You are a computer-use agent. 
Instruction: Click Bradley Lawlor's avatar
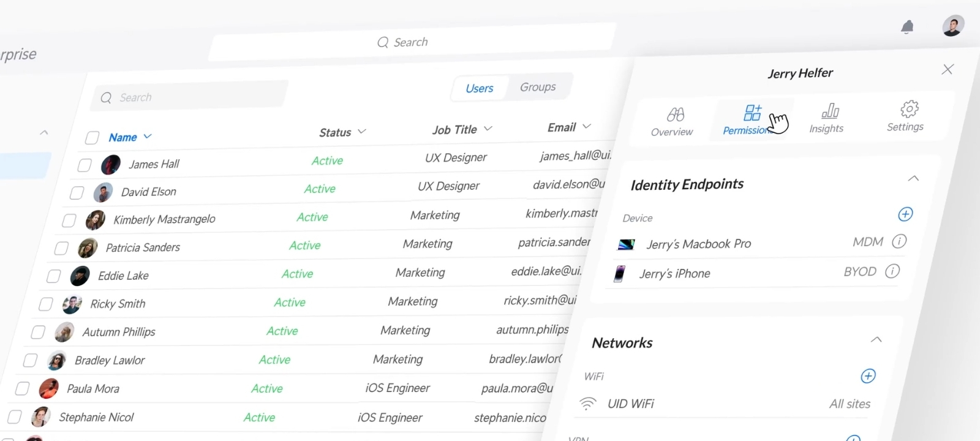(56, 361)
